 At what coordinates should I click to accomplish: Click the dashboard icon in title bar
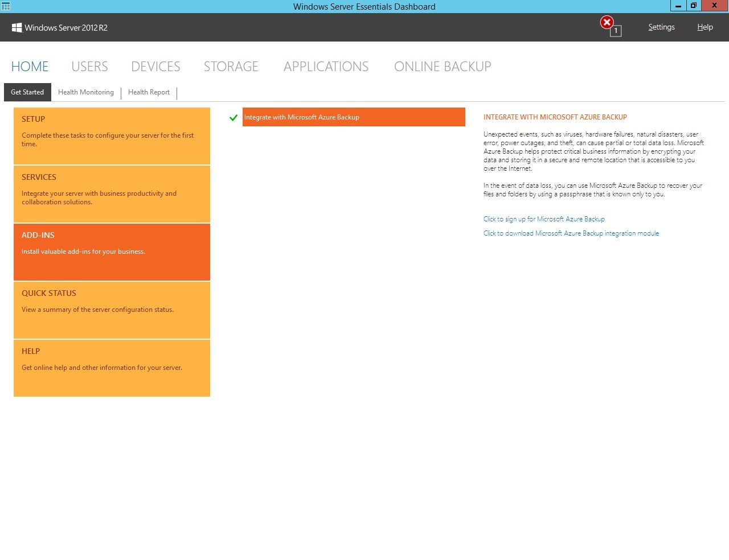[6, 6]
